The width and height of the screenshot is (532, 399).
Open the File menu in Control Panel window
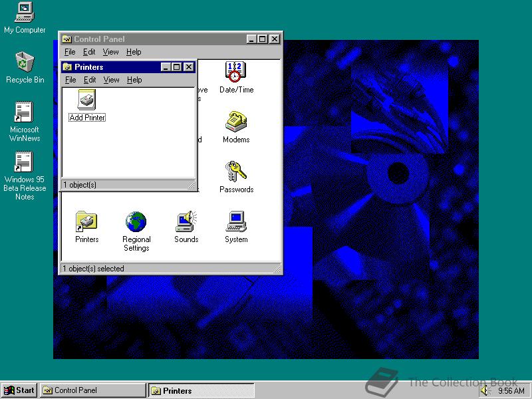(x=70, y=52)
